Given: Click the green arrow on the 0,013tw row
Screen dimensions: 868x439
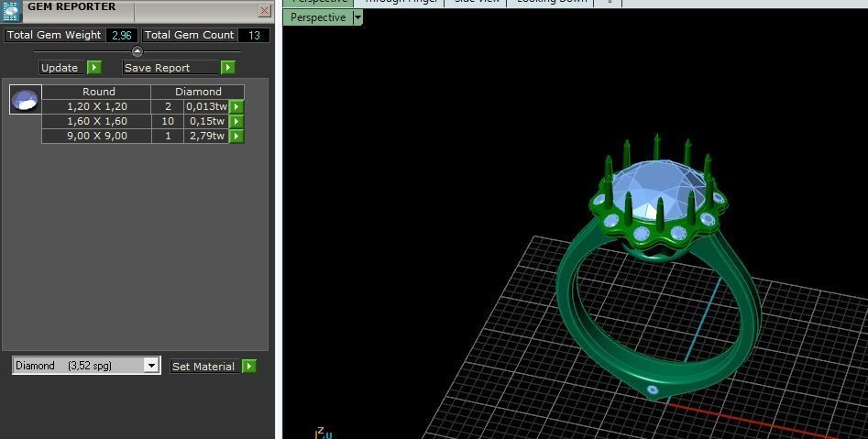Looking at the screenshot, I should (236, 107).
